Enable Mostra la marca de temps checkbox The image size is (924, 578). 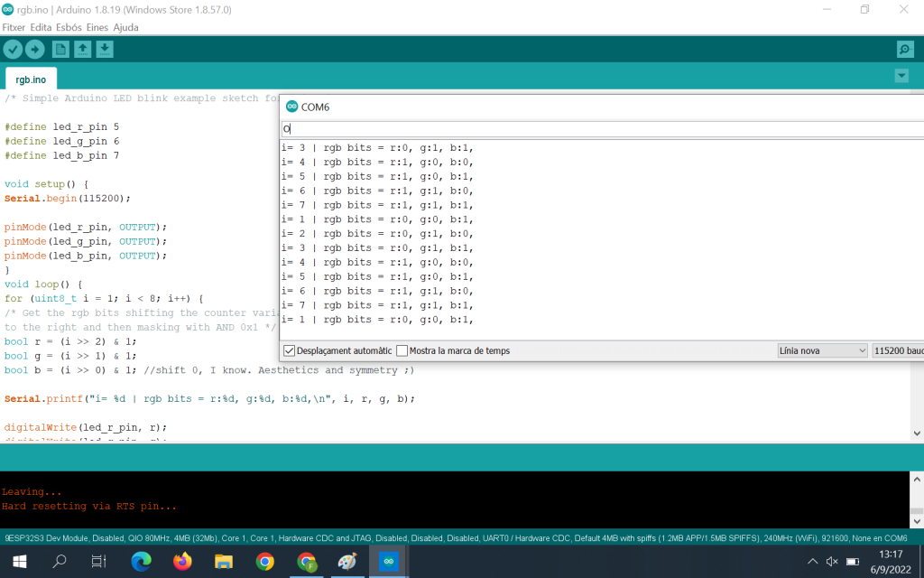(x=402, y=350)
